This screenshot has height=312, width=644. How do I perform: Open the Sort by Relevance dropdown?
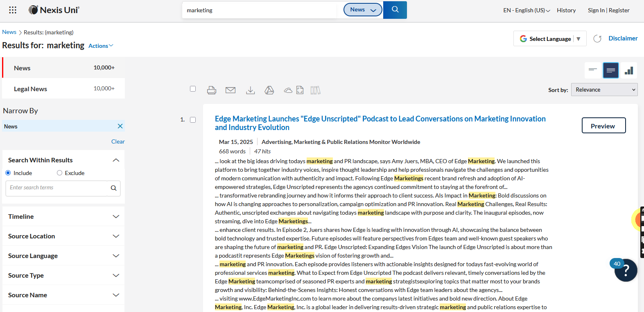[x=605, y=90]
